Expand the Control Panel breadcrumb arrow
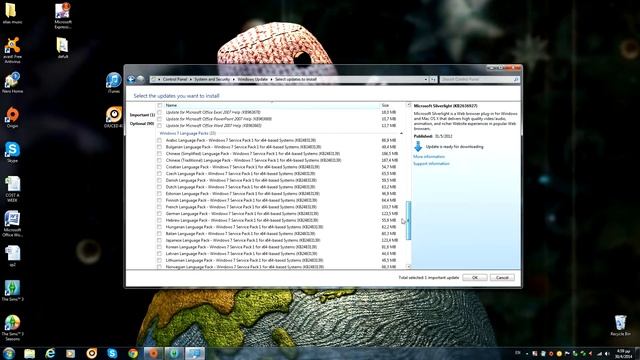 point(190,80)
